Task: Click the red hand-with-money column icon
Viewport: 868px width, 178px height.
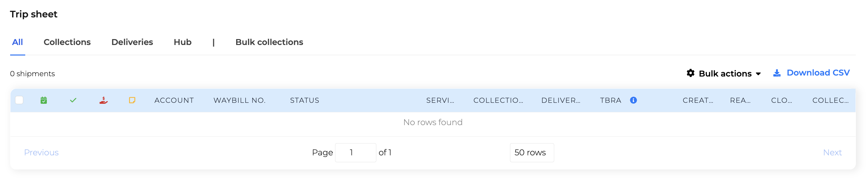Action: pos(104,100)
